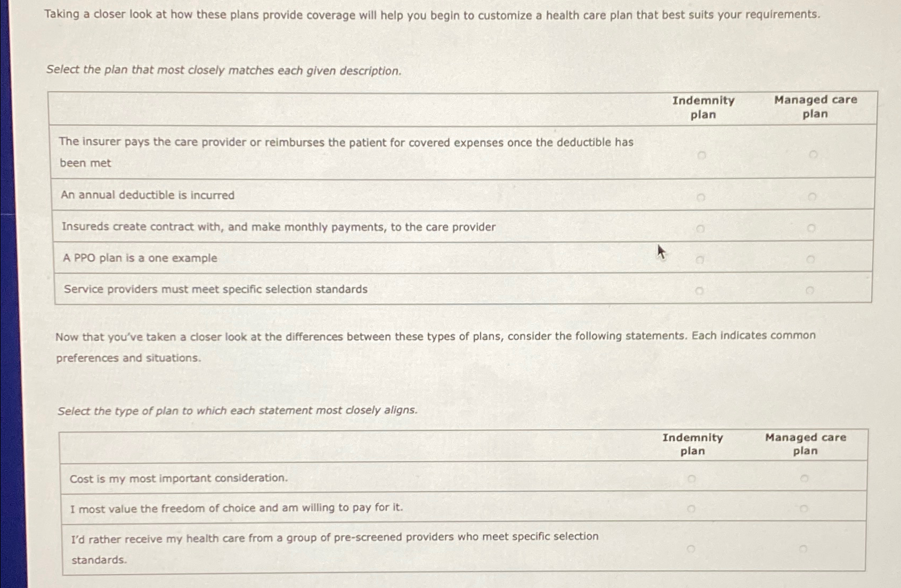The image size is (901, 588).
Task: Select Managed care plan for the freedom of choice statement
Action: (x=805, y=508)
